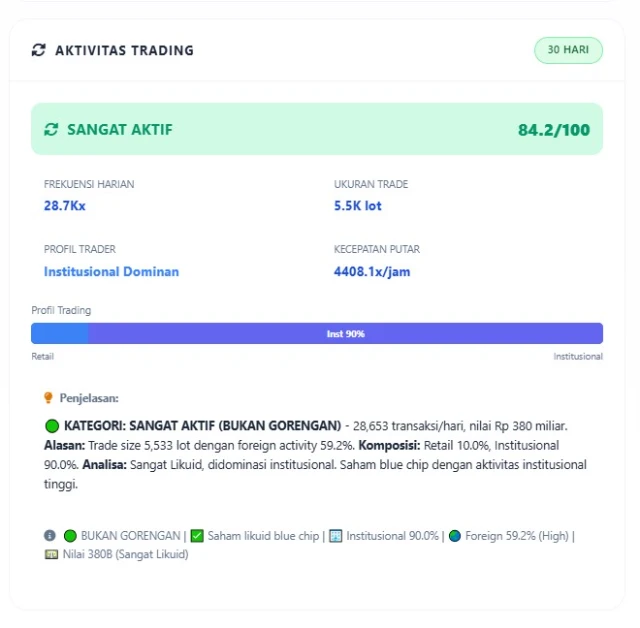Click the 5.5K lot trade size value
640x628 pixels.
pos(358,206)
